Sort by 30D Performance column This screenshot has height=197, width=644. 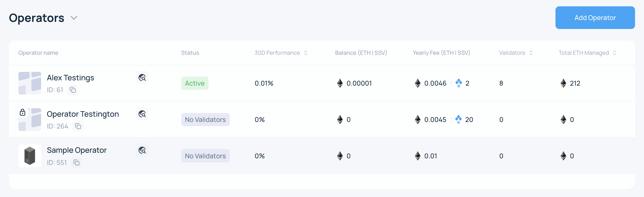tap(306, 53)
